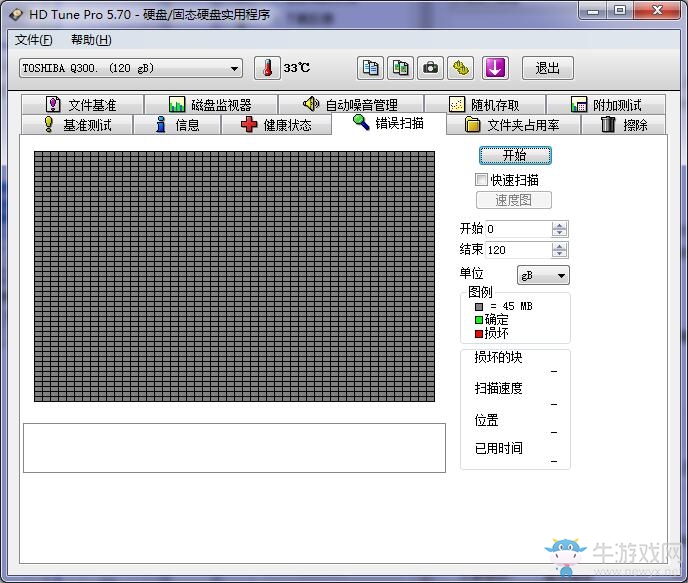Click the 结束 end value input field
This screenshot has width=688, height=583.
(x=519, y=250)
